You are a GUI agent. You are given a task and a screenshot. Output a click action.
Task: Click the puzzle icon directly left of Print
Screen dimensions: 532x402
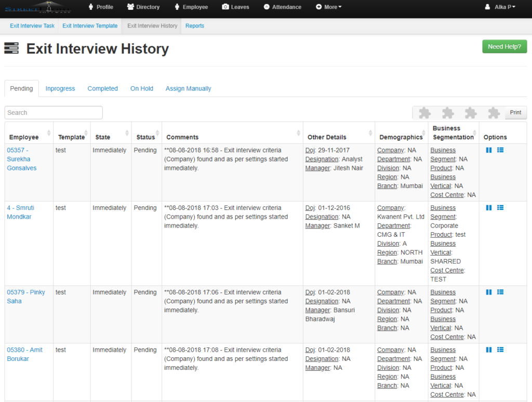[x=494, y=112]
